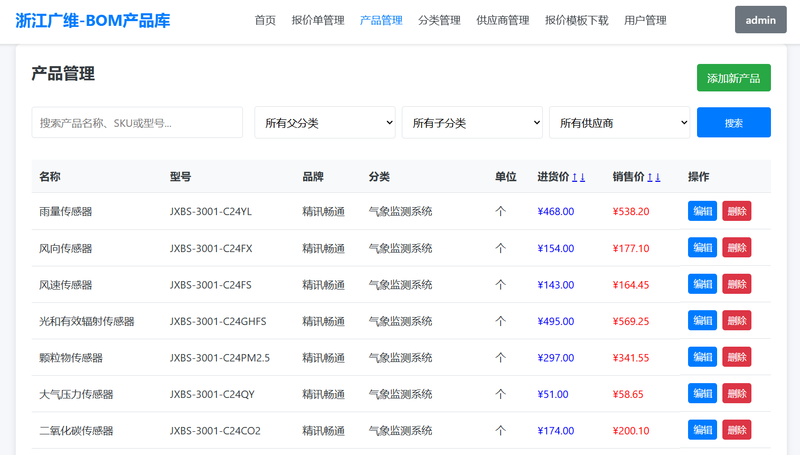The image size is (800, 455).
Task: Go to 首页 in the navigation
Action: click(265, 20)
